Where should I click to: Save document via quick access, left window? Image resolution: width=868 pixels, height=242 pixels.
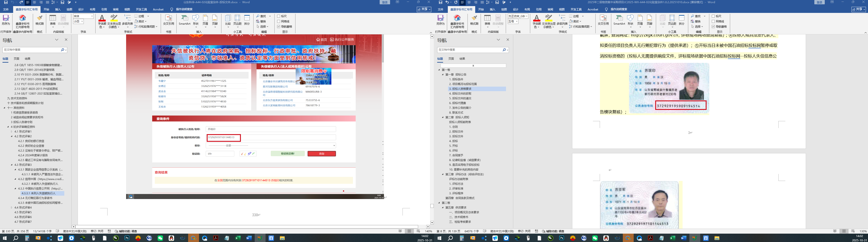pos(6,2)
